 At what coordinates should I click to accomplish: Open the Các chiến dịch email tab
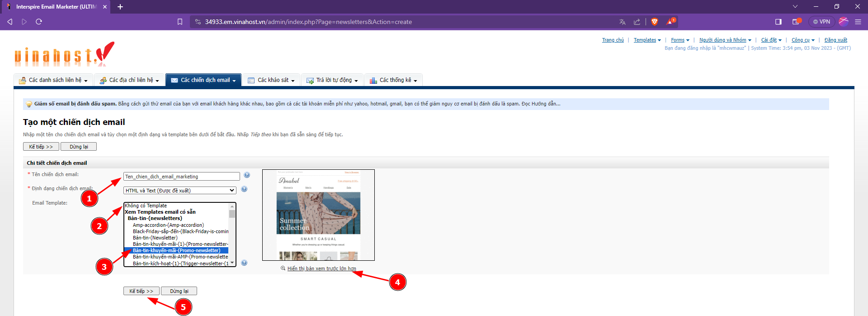pos(204,80)
